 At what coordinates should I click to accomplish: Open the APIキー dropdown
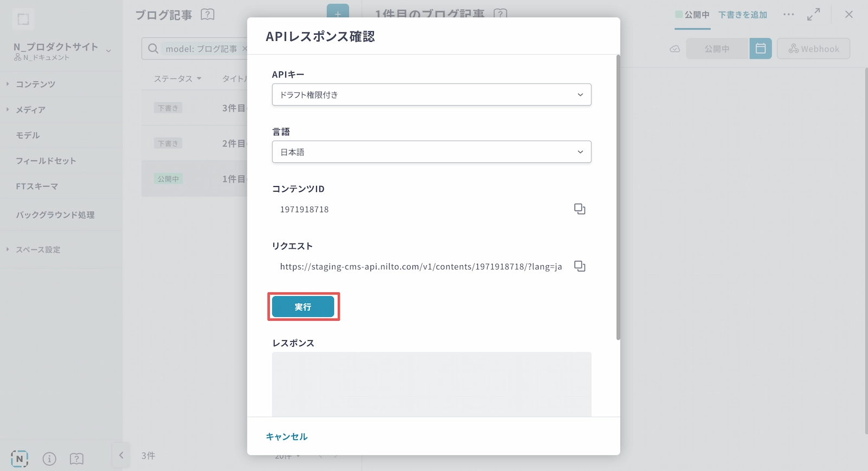tap(431, 95)
